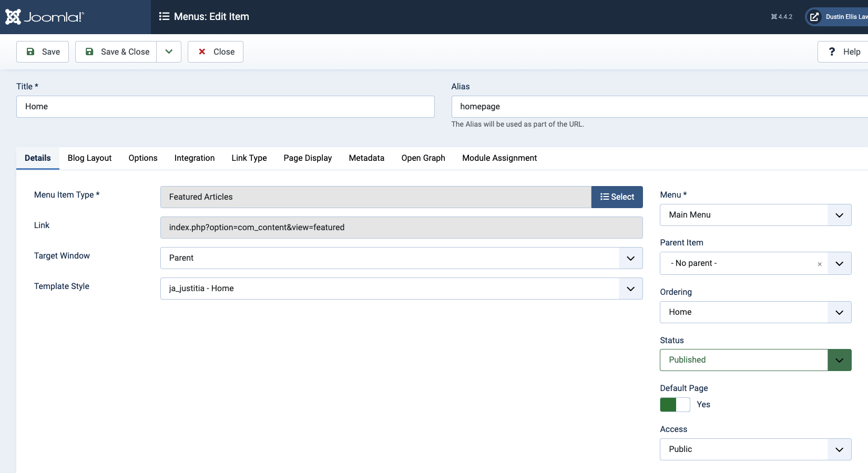
Task: Click the Joomla version 4.4.2 indicator
Action: click(781, 17)
